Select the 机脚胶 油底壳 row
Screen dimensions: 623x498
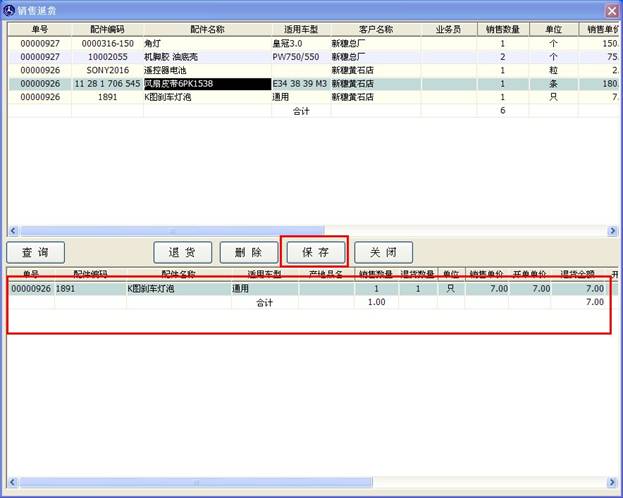[x=205, y=57]
